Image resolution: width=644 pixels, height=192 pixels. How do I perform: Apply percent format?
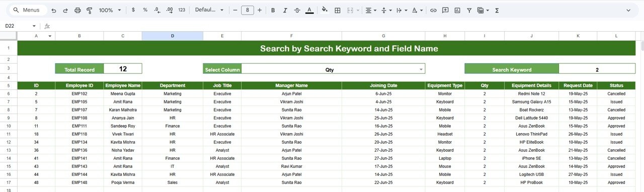145,10
